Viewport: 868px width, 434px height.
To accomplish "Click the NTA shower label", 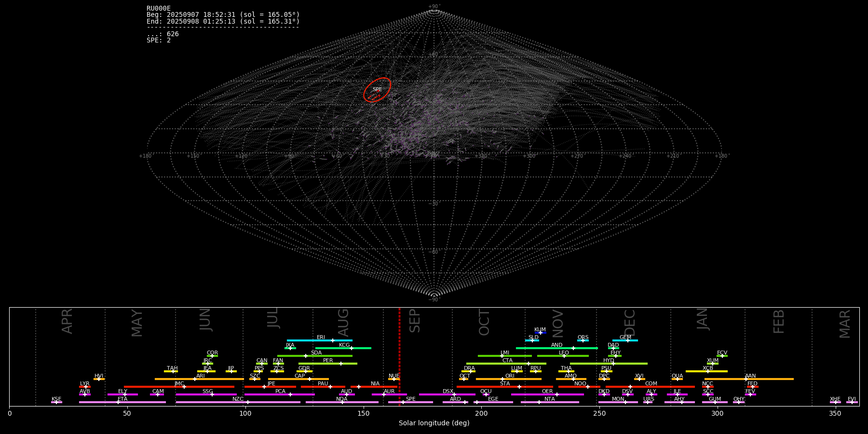I will coord(550,399).
